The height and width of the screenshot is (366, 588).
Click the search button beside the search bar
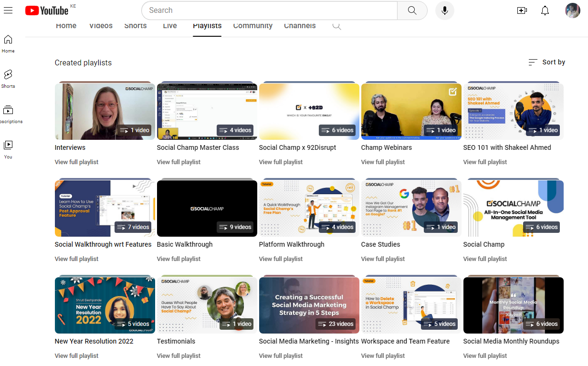[x=411, y=10]
